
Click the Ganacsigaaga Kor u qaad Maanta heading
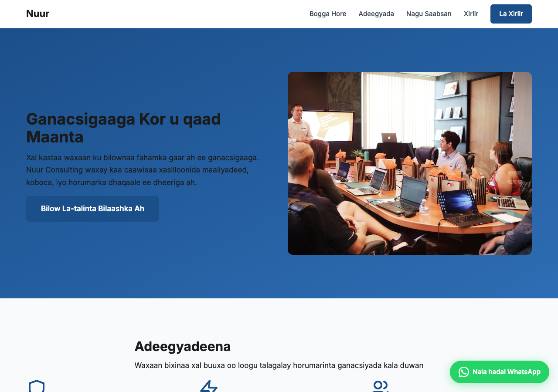tap(123, 128)
